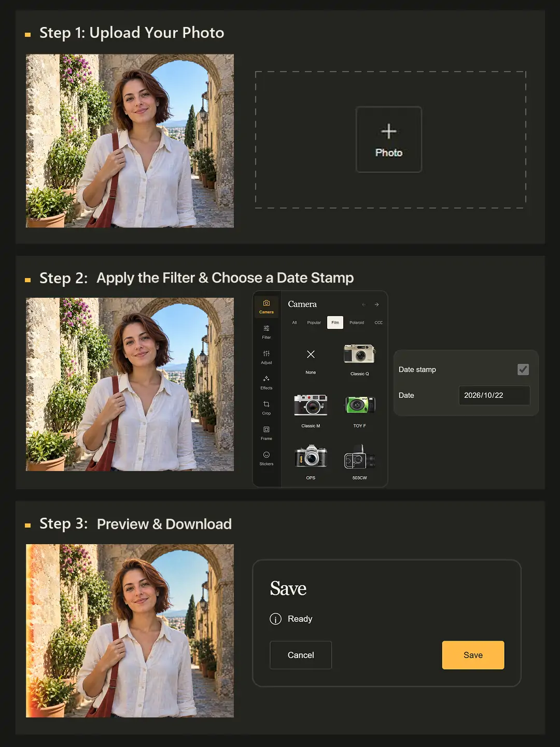560x747 pixels.
Task: Choose the OPS camera
Action: [311, 462]
